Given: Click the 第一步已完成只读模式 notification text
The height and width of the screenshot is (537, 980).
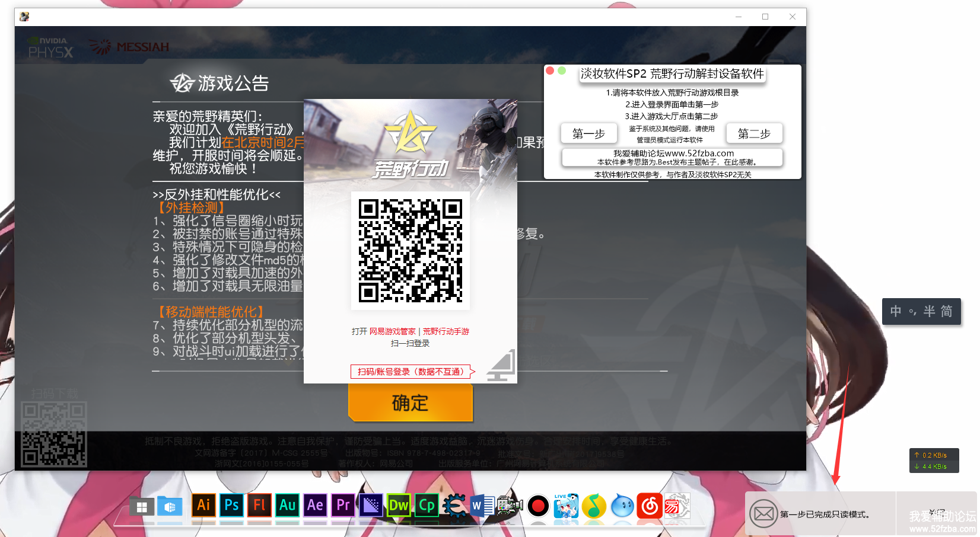Looking at the screenshot, I should tap(825, 514).
